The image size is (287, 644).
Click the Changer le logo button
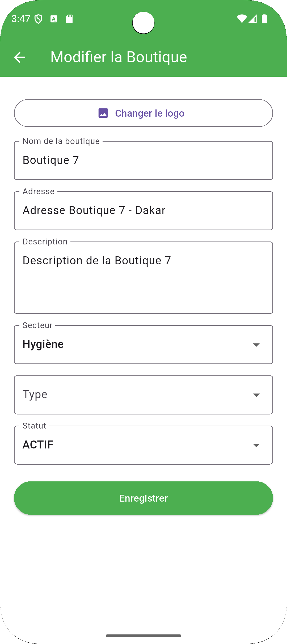143,113
